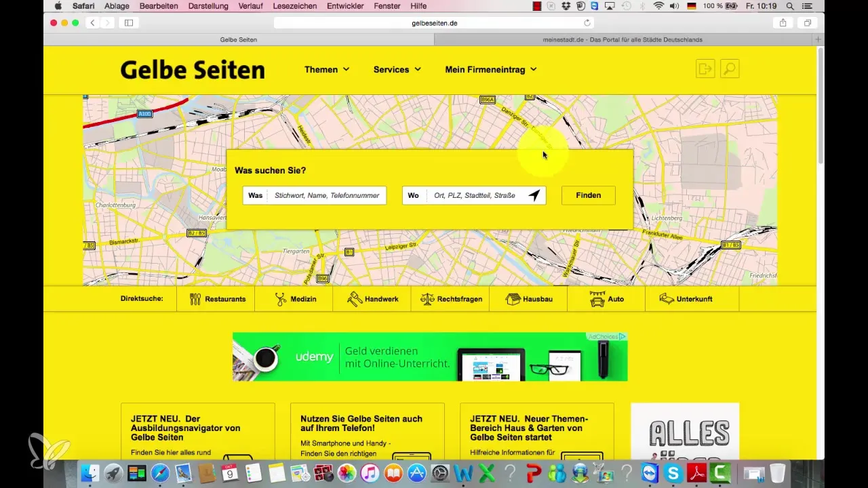Switch to the Gelbe Seiten tab

pyautogui.click(x=239, y=39)
